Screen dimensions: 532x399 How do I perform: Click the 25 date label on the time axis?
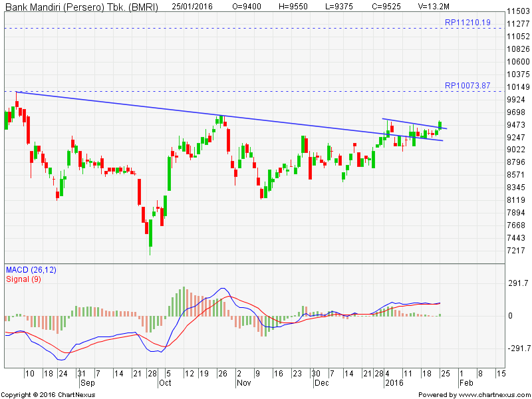tap(445, 374)
